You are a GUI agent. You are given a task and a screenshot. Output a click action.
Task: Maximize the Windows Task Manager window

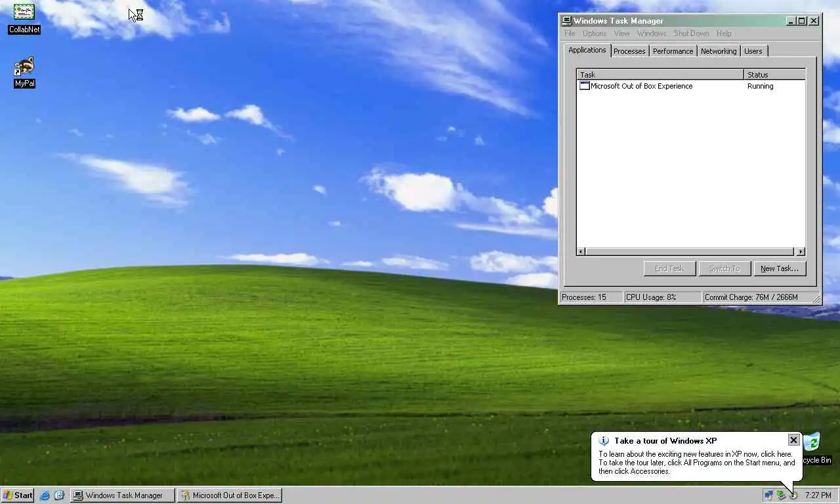(801, 21)
